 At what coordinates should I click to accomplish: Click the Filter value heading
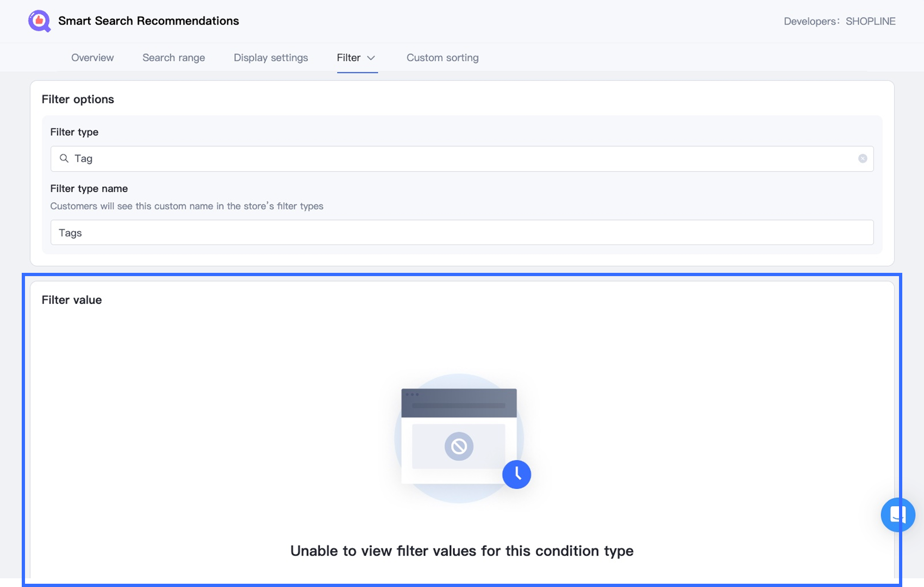tap(72, 300)
